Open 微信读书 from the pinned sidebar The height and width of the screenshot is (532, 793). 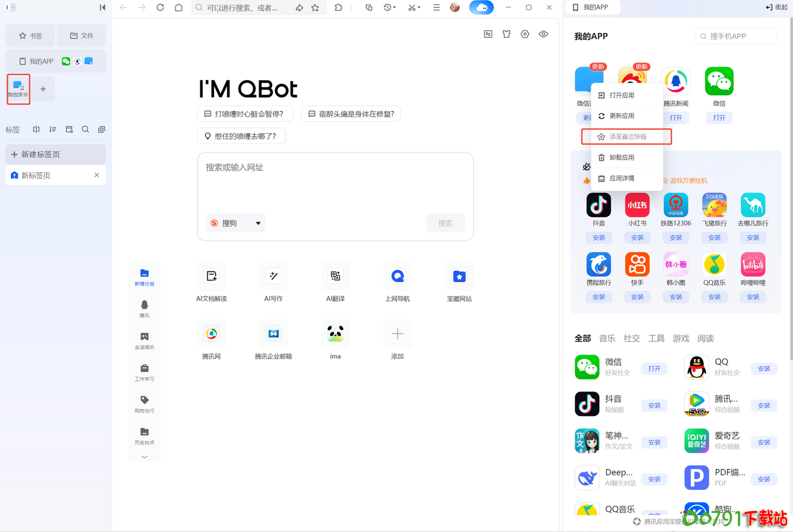(18, 89)
